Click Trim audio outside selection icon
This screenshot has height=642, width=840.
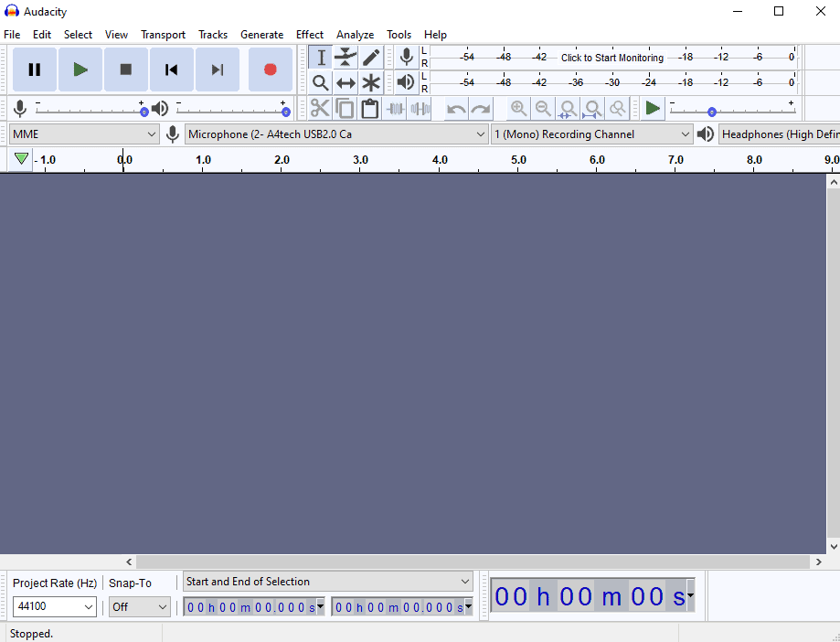pos(395,109)
